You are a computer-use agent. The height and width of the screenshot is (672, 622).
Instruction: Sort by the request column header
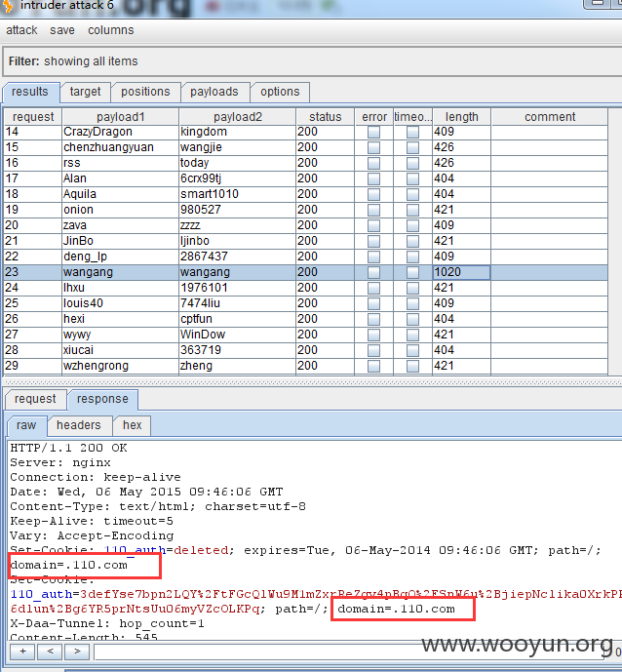point(33,117)
